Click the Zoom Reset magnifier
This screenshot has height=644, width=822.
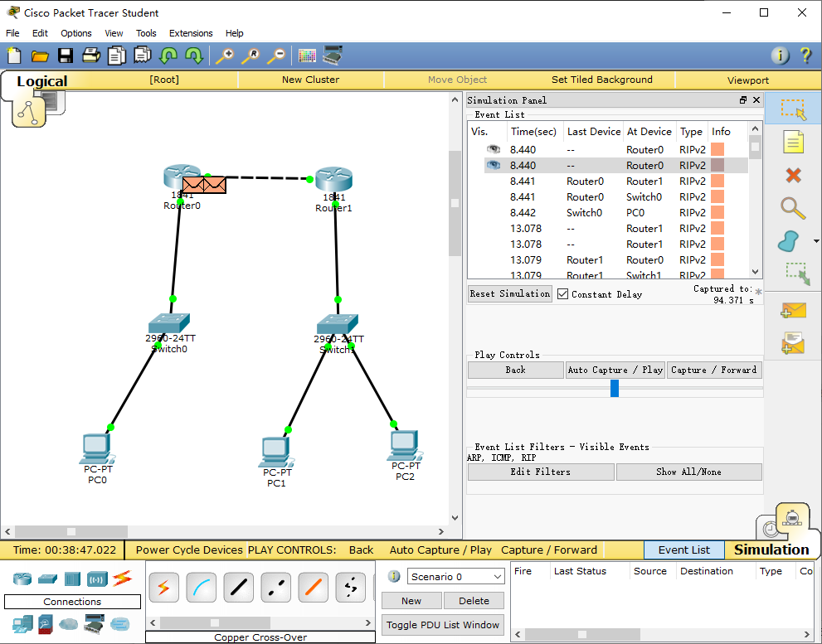coord(251,56)
